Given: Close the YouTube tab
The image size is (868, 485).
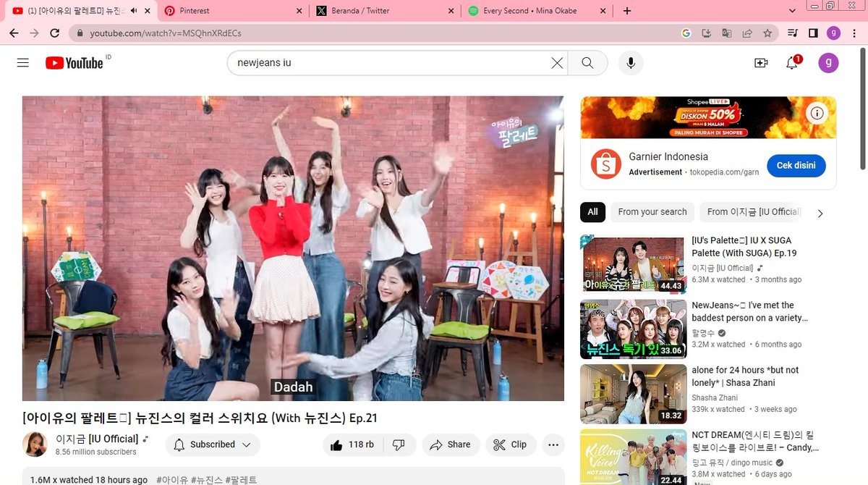Looking at the screenshot, I should point(148,11).
